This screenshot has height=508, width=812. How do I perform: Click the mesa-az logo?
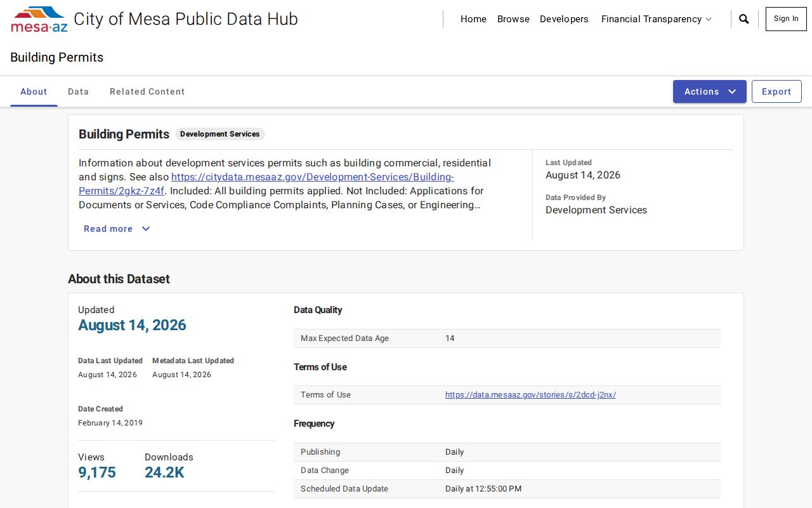39,19
